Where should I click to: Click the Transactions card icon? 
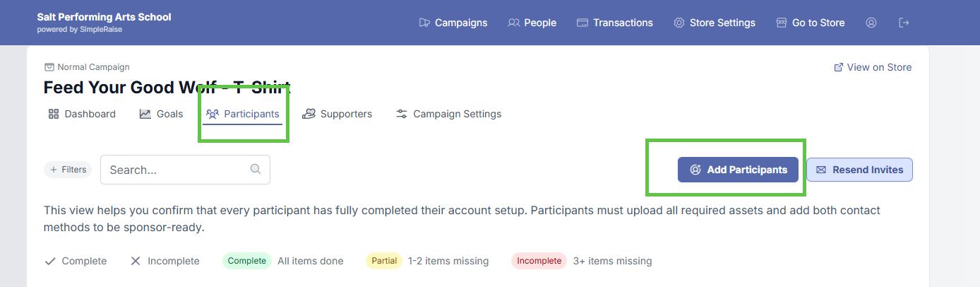click(x=582, y=23)
